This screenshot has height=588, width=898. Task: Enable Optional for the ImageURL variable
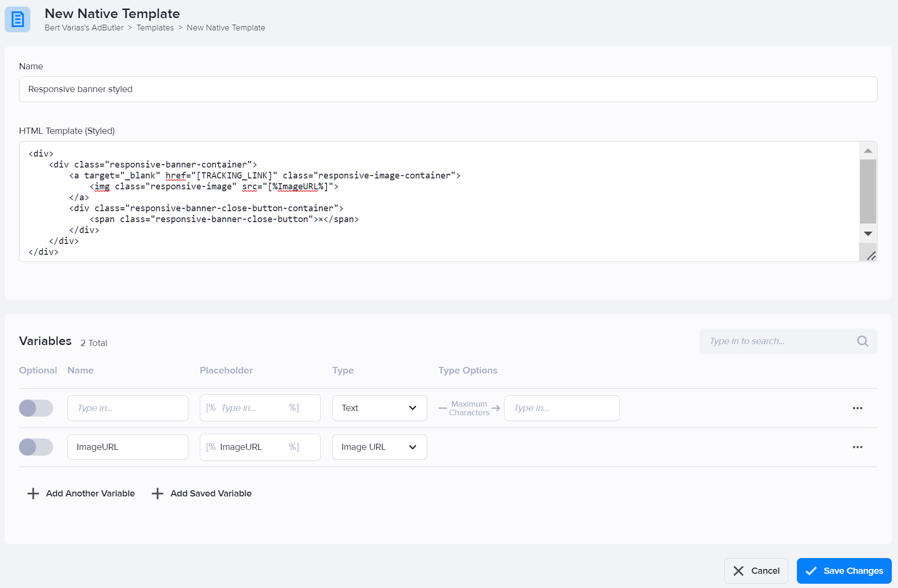point(36,447)
